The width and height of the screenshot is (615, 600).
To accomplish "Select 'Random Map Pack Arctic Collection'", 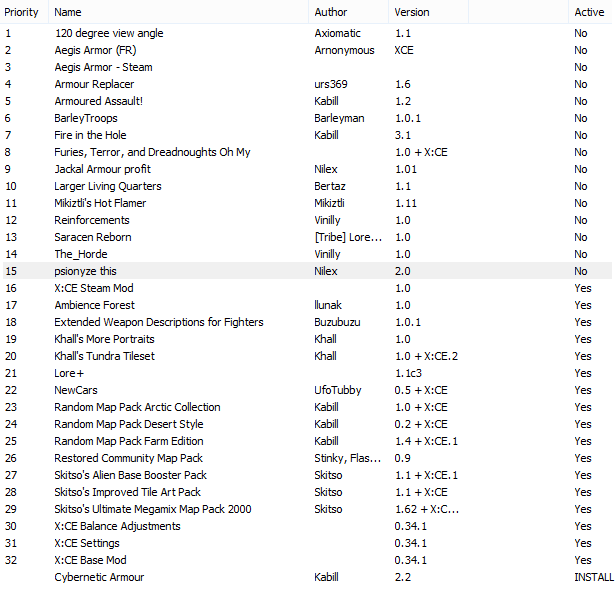I will 137,407.
